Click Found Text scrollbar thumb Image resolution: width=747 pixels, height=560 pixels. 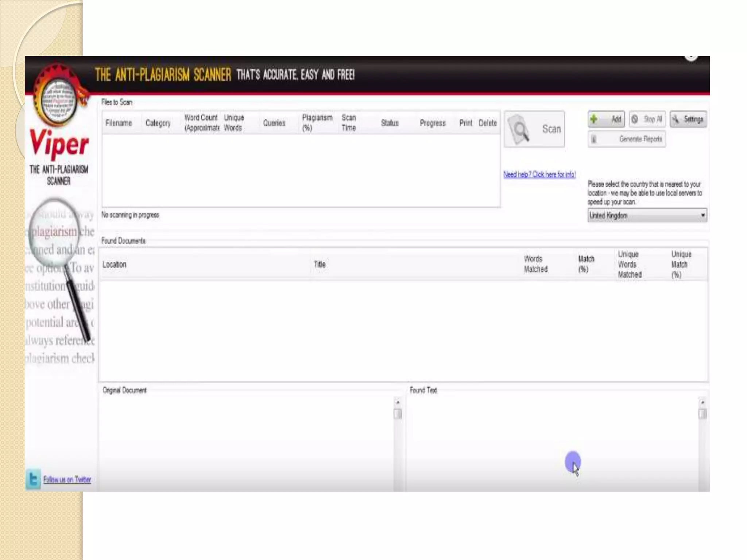click(702, 414)
